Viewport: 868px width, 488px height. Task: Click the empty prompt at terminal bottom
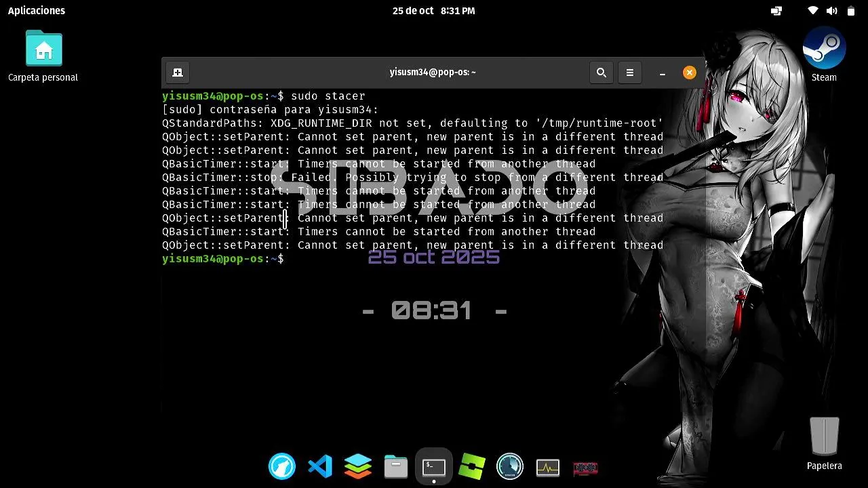[223, 259]
